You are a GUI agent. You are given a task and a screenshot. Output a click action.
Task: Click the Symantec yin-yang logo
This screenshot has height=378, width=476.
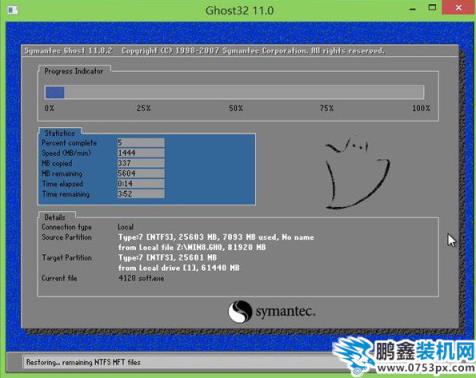pos(240,311)
